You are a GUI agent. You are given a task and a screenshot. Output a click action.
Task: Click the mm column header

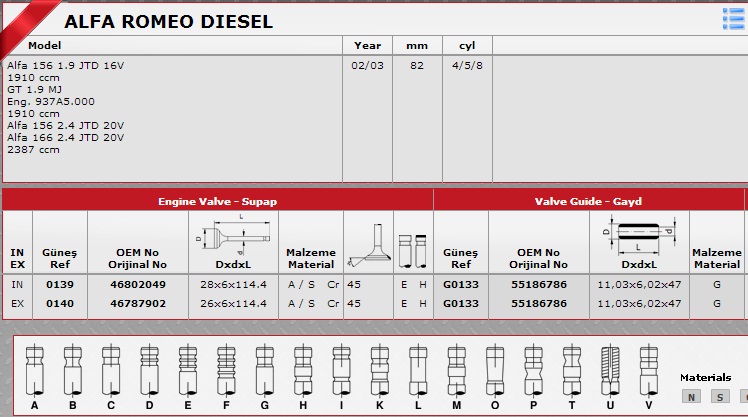pyautogui.click(x=417, y=46)
